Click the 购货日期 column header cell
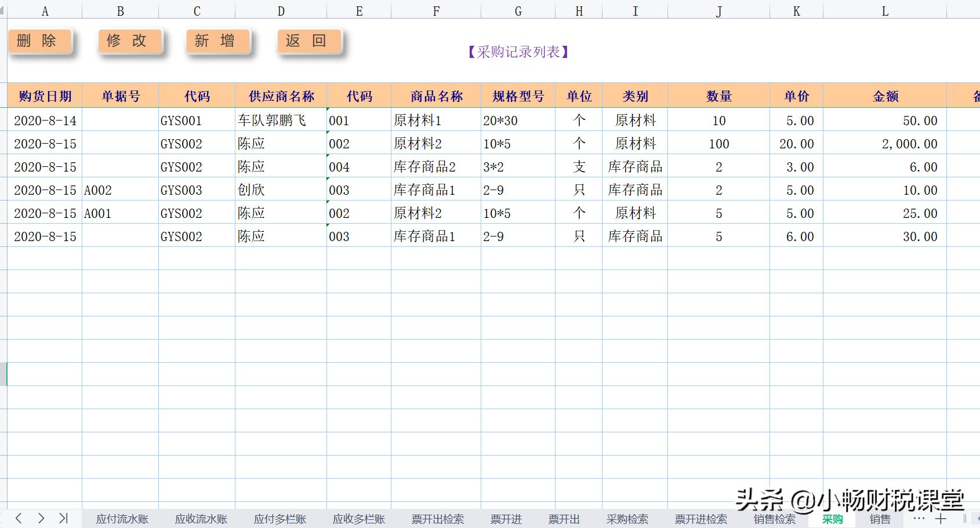The height and width of the screenshot is (528, 980). [x=44, y=95]
